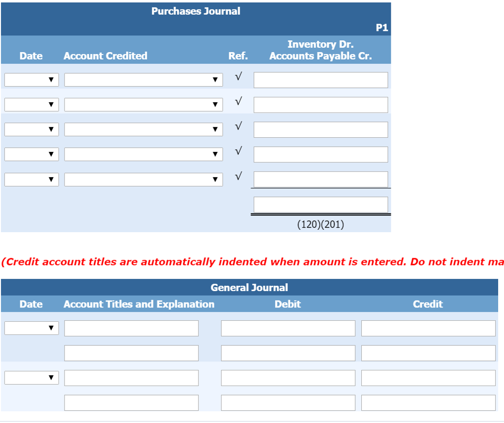The height and width of the screenshot is (423, 504).
Task: Click the middle checkmark under Ref
Action: (238, 126)
